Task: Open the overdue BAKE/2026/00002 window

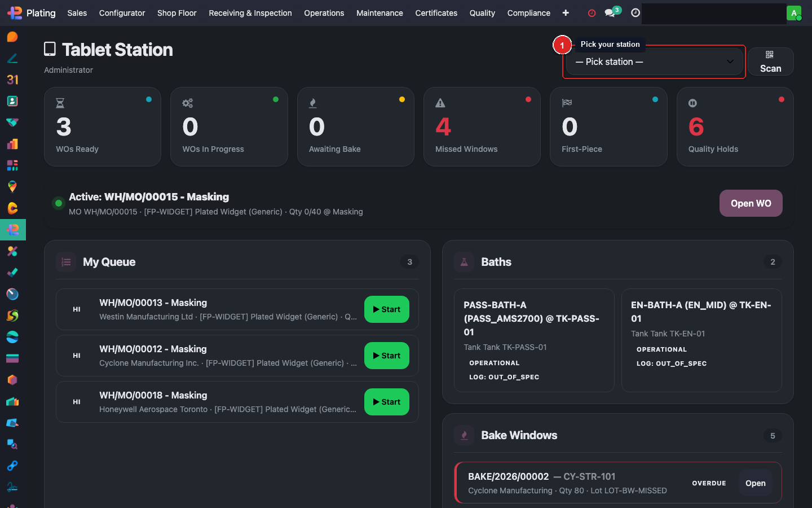Action: coord(755,483)
